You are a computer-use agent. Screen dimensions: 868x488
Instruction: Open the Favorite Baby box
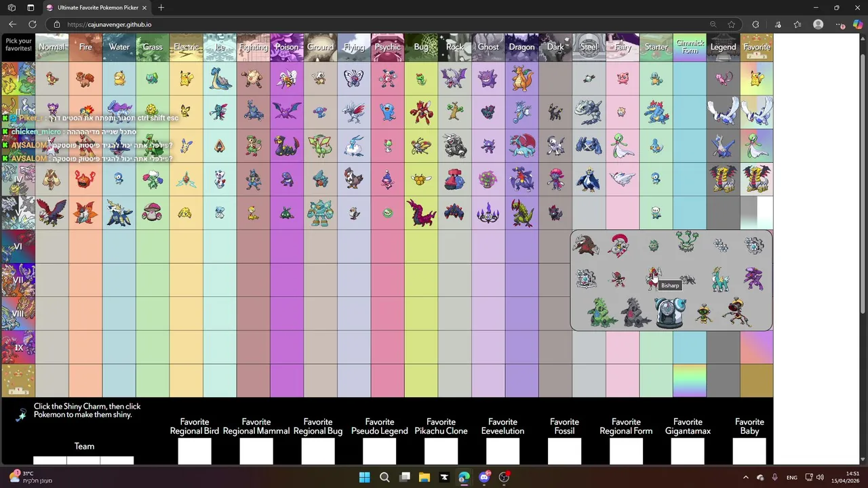click(749, 451)
